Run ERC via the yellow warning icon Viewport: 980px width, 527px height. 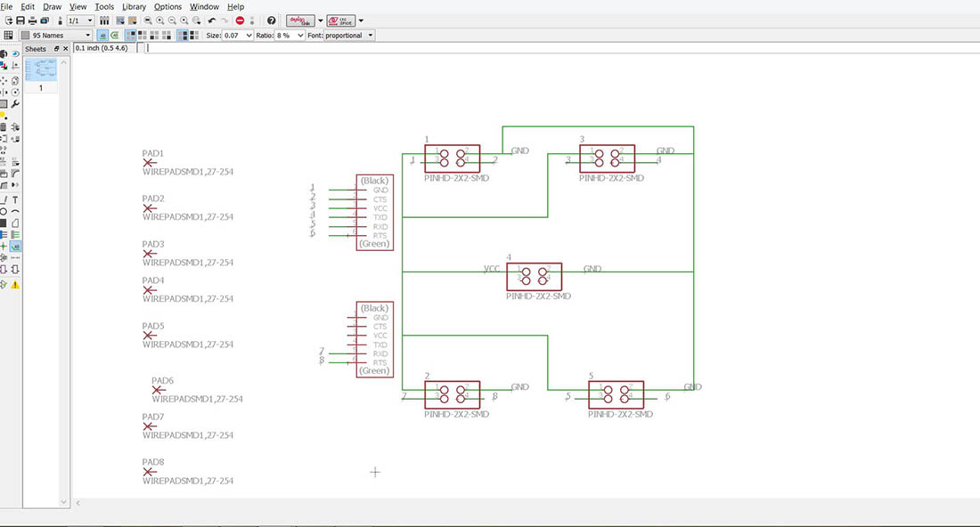pyautogui.click(x=15, y=284)
